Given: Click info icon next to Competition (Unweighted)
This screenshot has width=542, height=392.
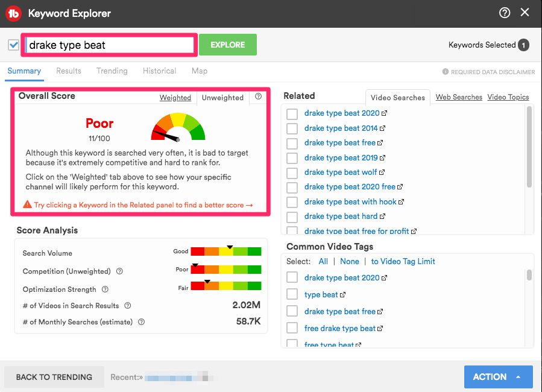Looking at the screenshot, I should tap(119, 271).
